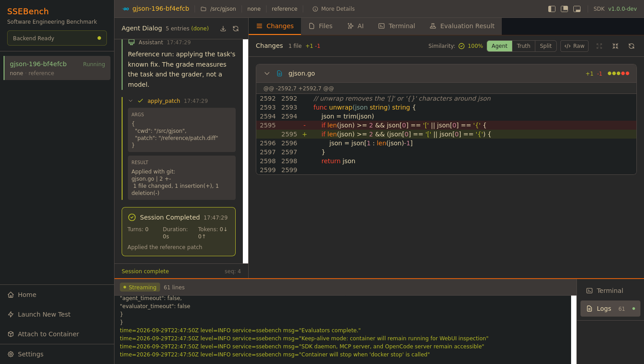Expand all diffs icon

[x=599, y=46]
